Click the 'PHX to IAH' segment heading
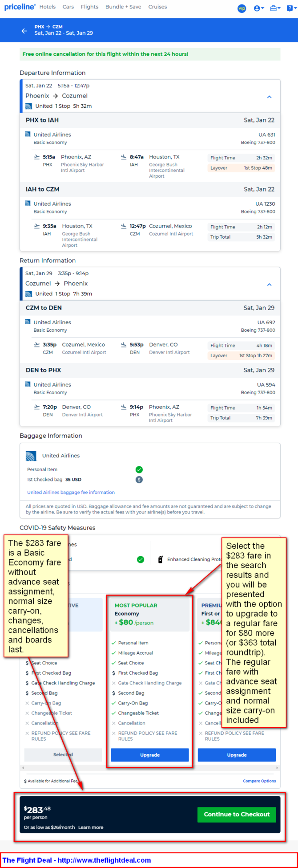This screenshot has width=298, height=868. [x=42, y=120]
